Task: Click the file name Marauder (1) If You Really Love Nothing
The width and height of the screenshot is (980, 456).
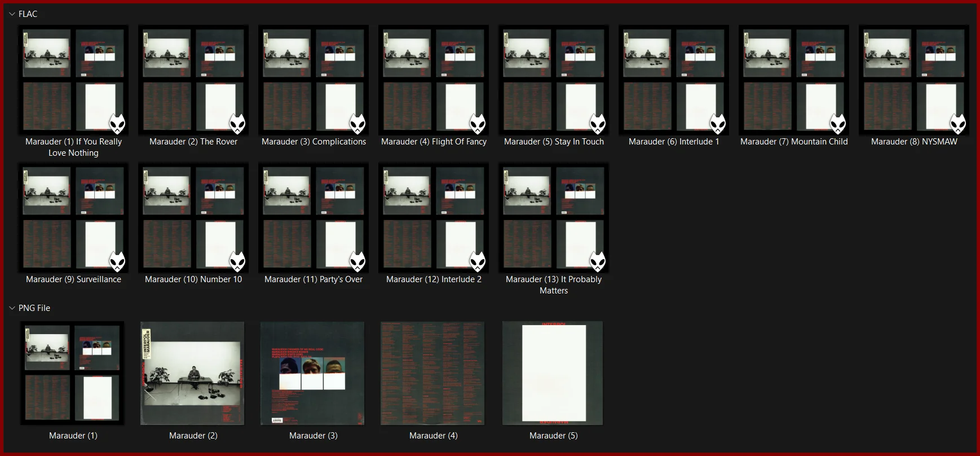Action: point(73,147)
